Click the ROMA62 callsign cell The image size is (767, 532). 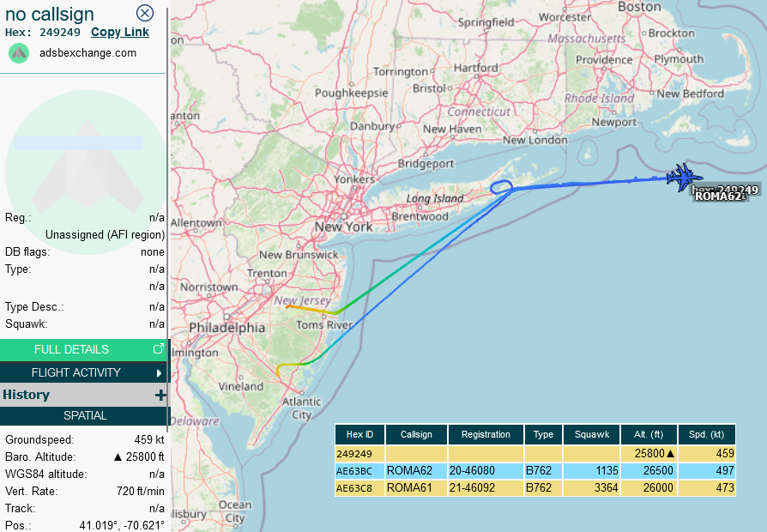(x=416, y=471)
